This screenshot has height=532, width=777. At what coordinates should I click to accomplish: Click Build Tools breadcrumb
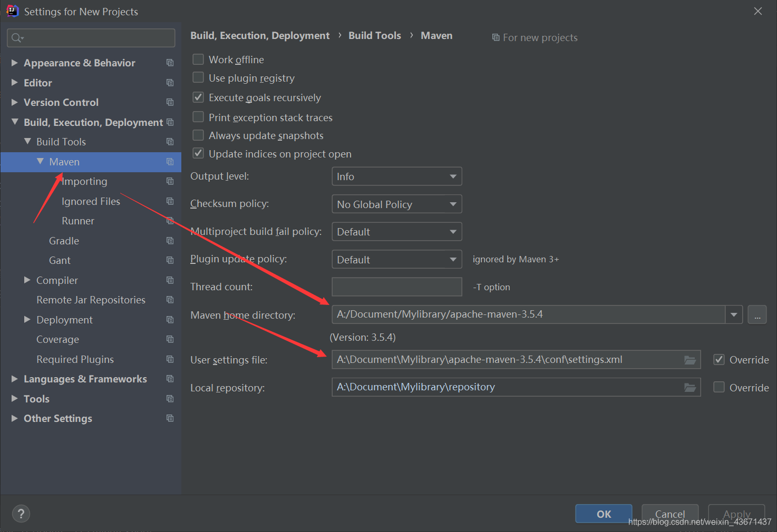(375, 35)
